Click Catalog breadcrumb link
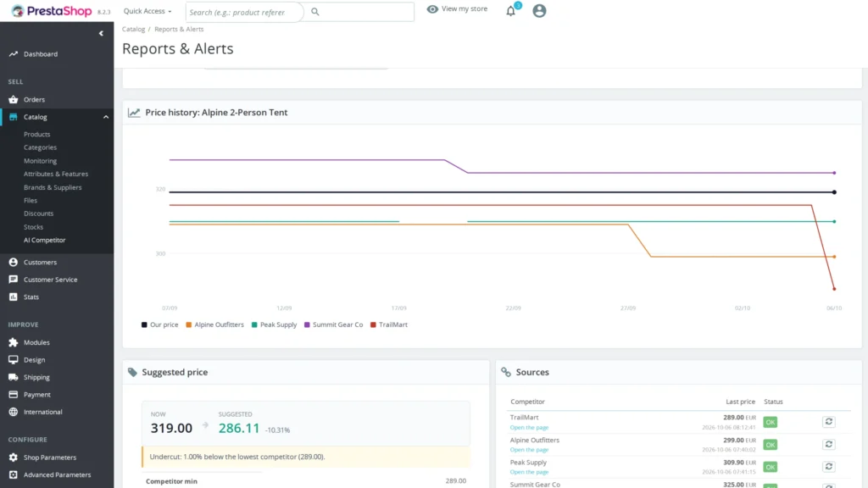The image size is (868, 488). coord(133,30)
